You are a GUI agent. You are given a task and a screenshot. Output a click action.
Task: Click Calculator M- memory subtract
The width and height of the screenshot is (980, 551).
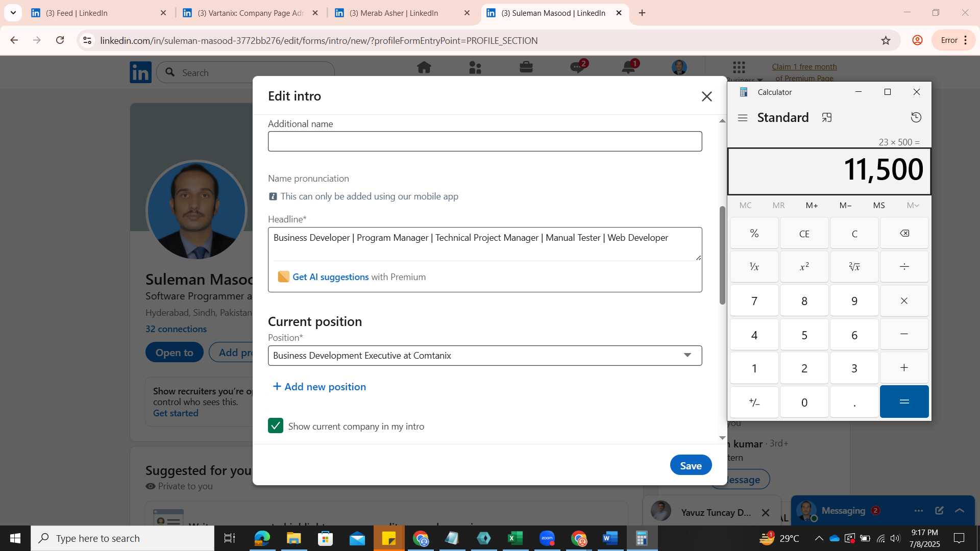pos(845,205)
